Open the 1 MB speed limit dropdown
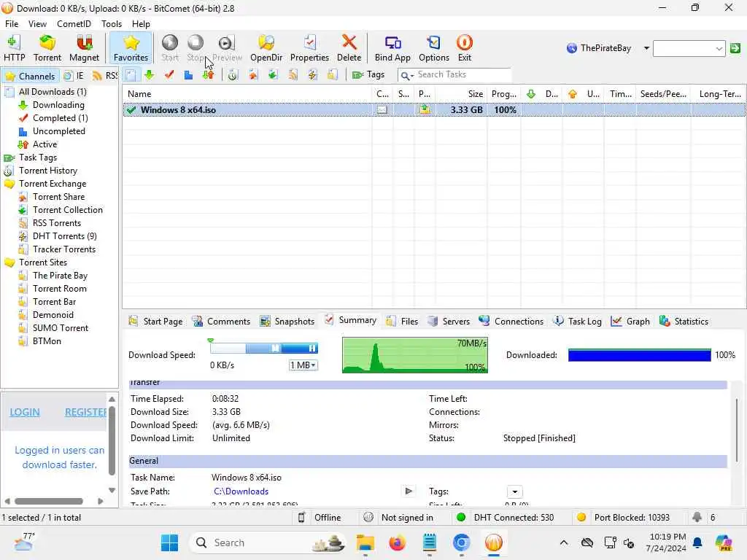This screenshot has height=560, width=747. (x=303, y=365)
